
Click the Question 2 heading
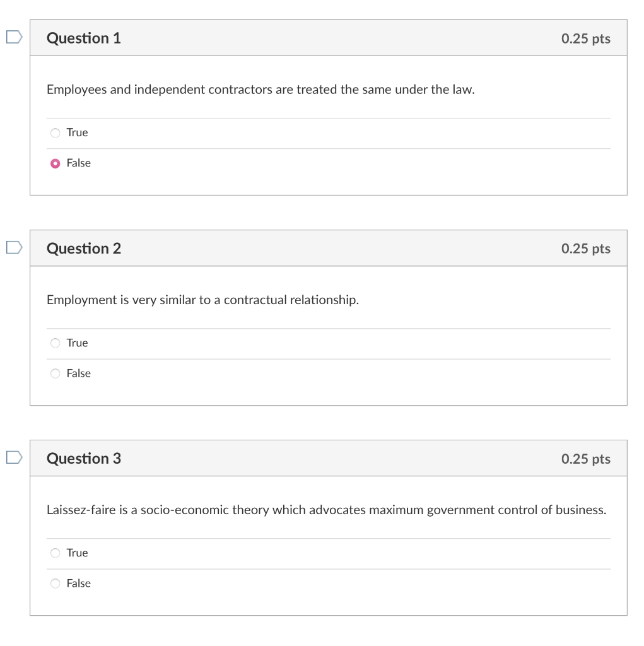tap(84, 249)
